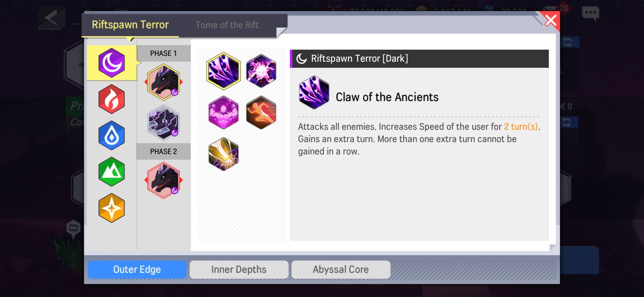Choose the Outer Edge difficulty button
The image size is (644, 297).
pyautogui.click(x=137, y=269)
